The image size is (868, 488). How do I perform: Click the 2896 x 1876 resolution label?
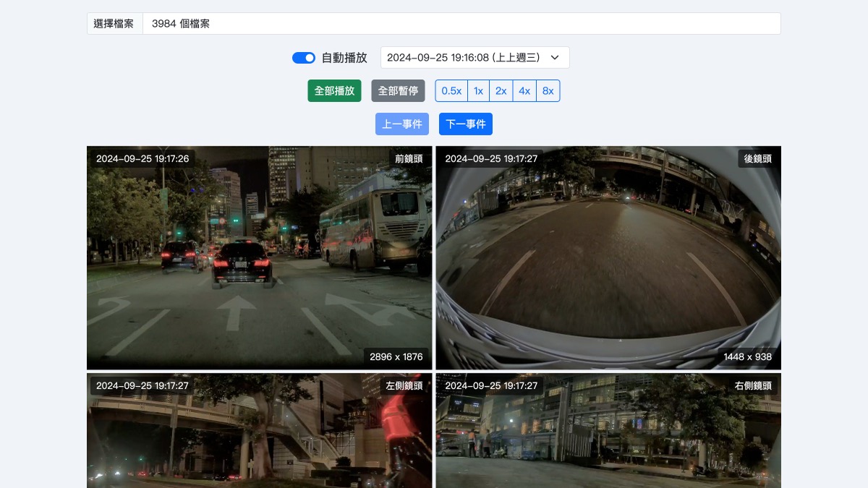click(x=396, y=356)
